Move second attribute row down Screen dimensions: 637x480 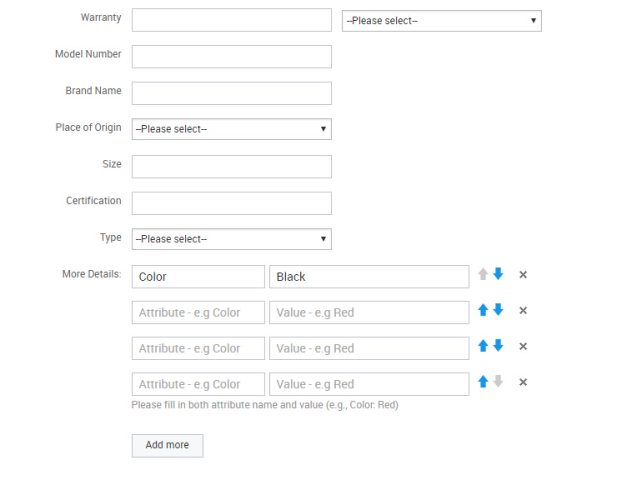click(498, 310)
